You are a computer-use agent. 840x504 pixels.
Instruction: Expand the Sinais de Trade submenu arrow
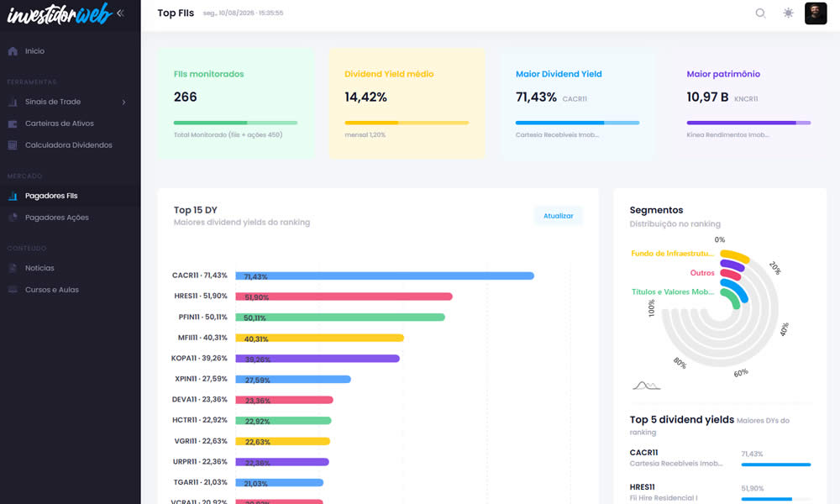[123, 102]
